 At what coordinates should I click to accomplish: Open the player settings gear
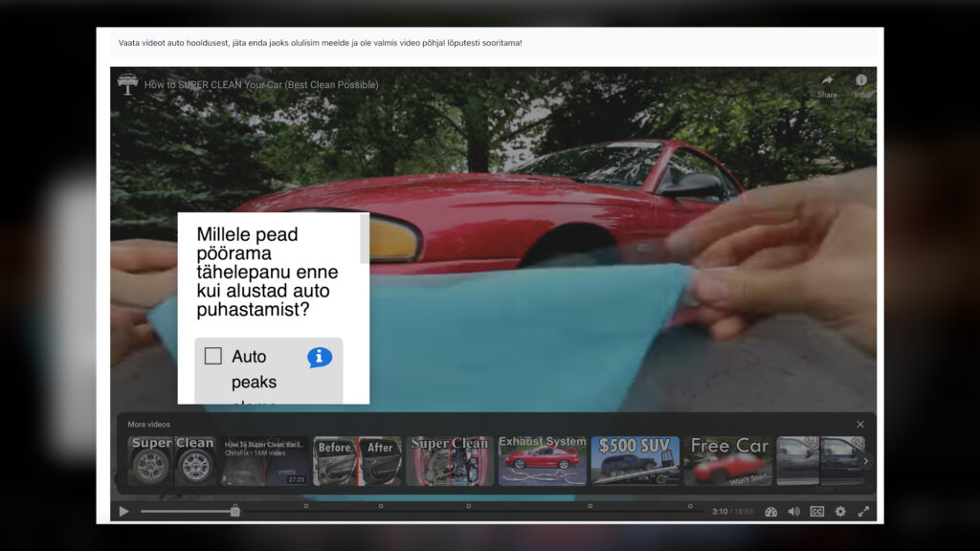click(840, 512)
